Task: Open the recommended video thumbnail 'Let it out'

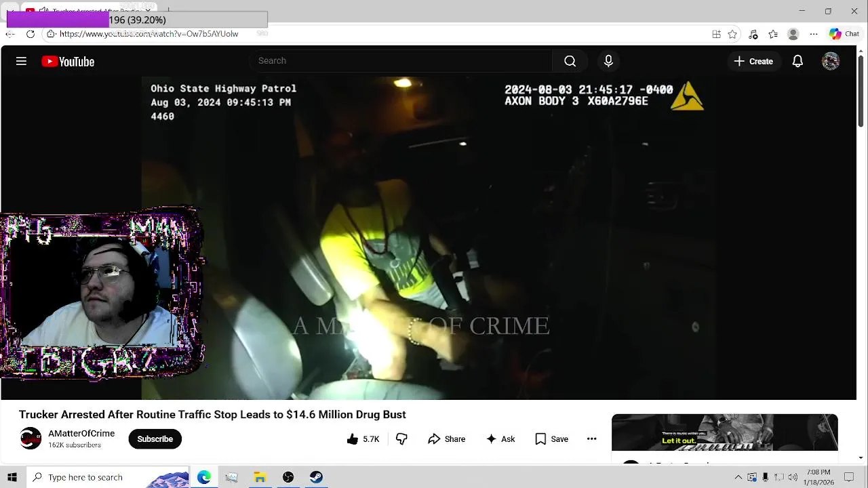Action: click(x=724, y=432)
